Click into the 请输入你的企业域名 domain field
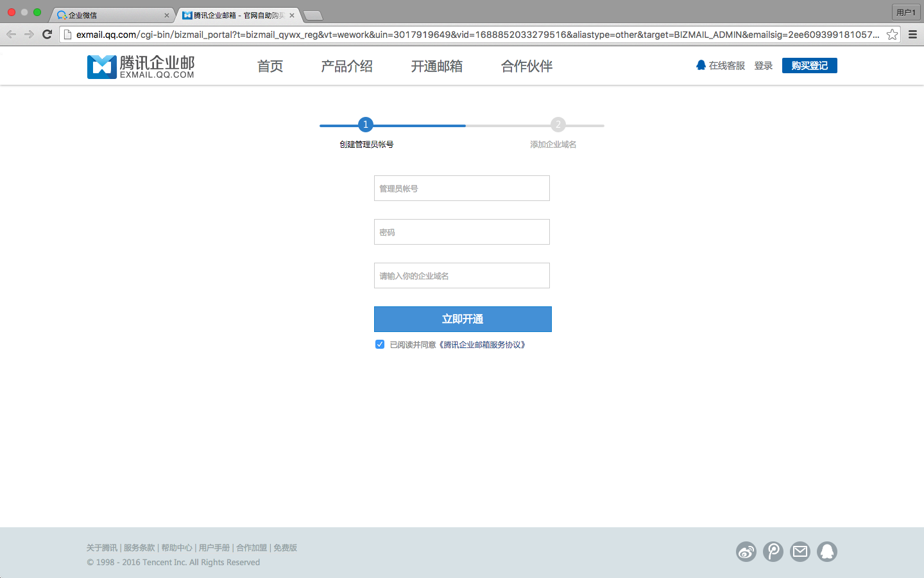 click(462, 276)
